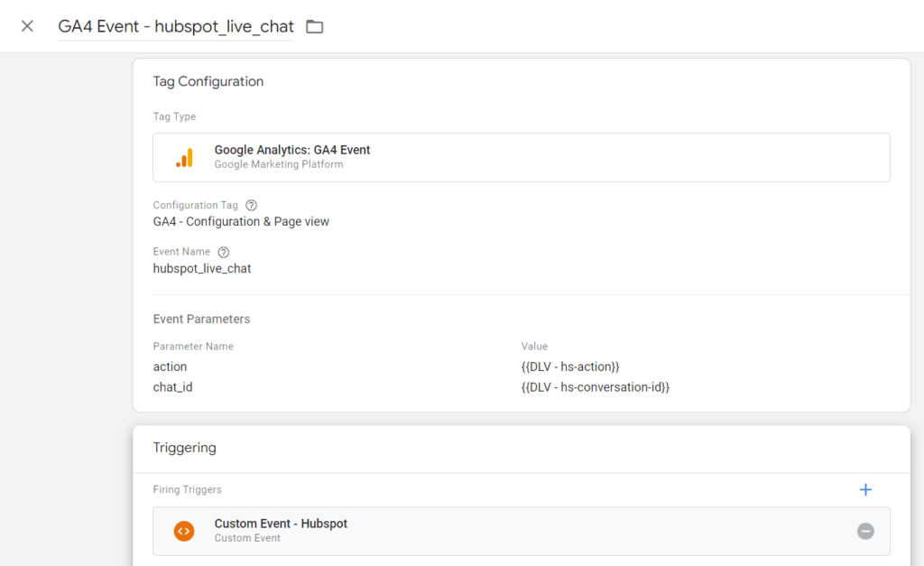Image resolution: width=924 pixels, height=566 pixels.
Task: Click the action parameter name
Action: click(170, 367)
